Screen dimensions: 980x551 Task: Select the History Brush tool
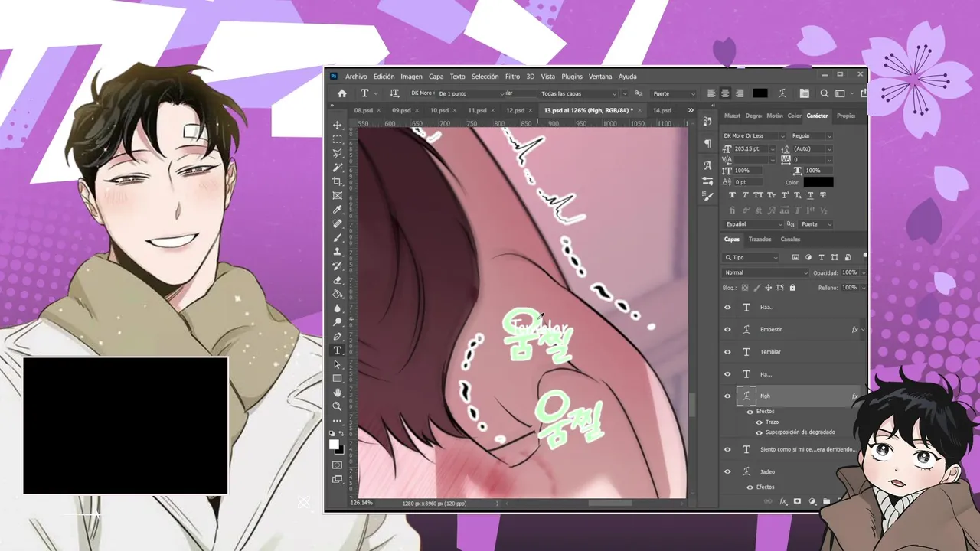click(x=337, y=266)
